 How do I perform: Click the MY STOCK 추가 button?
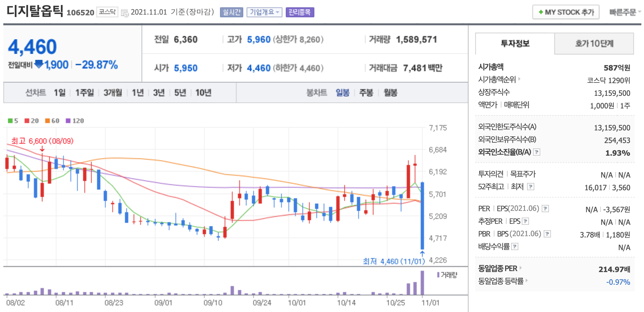coord(566,12)
